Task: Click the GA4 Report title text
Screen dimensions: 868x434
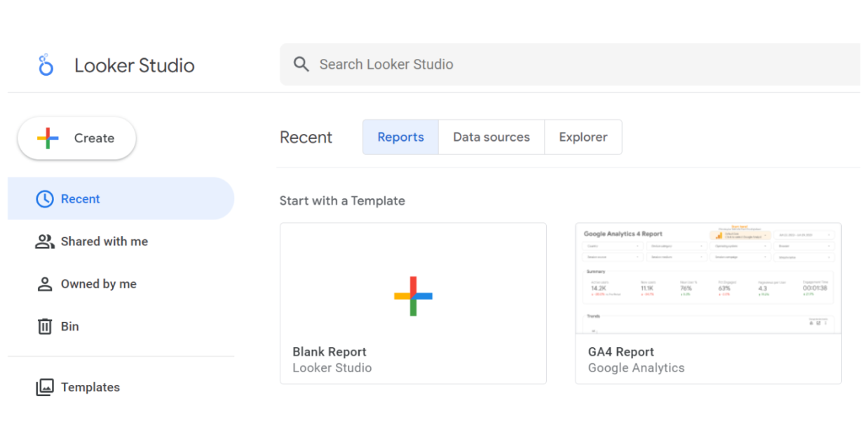Action: pyautogui.click(x=621, y=352)
